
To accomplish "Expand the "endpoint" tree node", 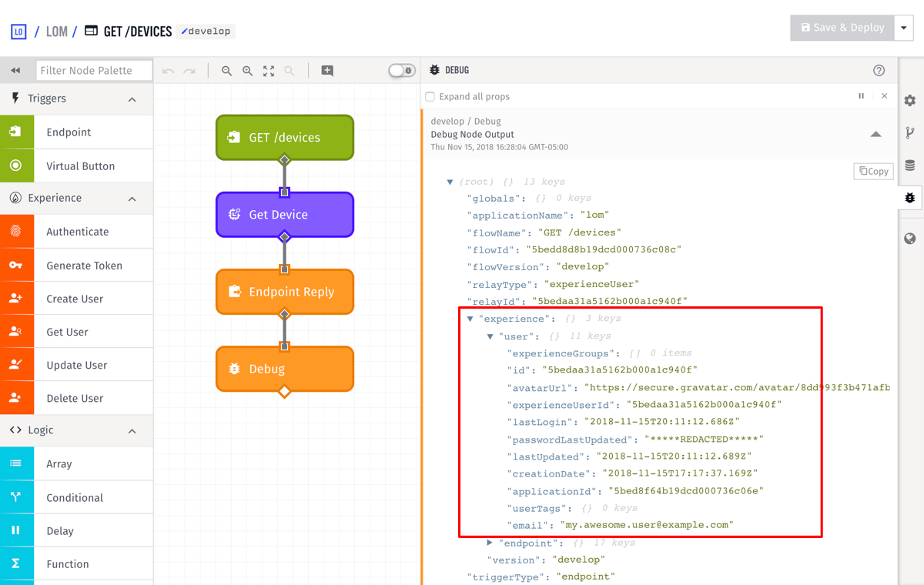I will click(490, 543).
